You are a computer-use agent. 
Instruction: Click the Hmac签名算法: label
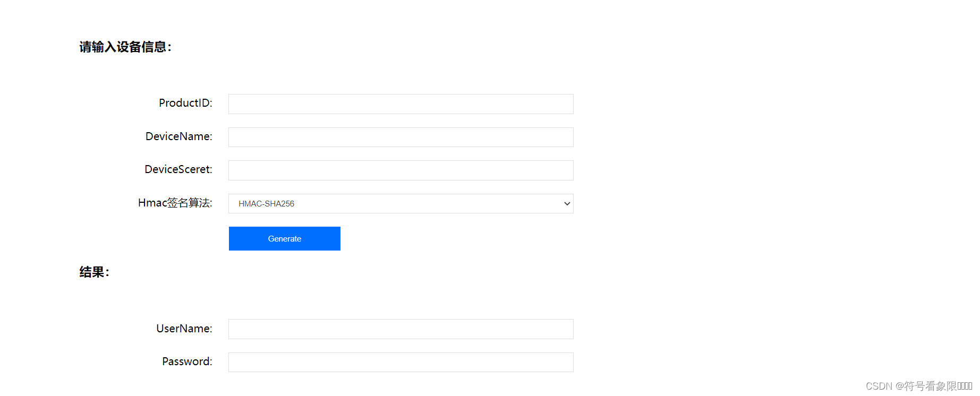(175, 203)
